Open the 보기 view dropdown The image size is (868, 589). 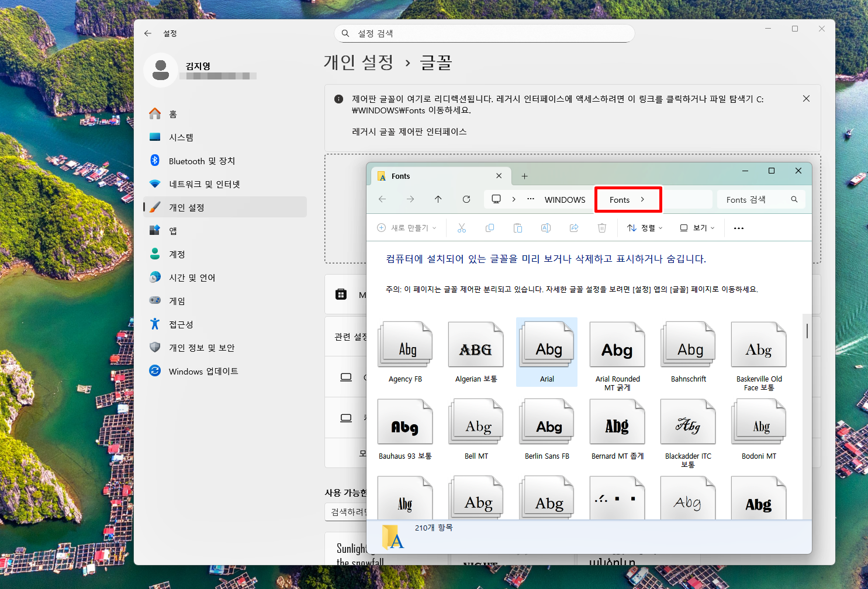[697, 228]
